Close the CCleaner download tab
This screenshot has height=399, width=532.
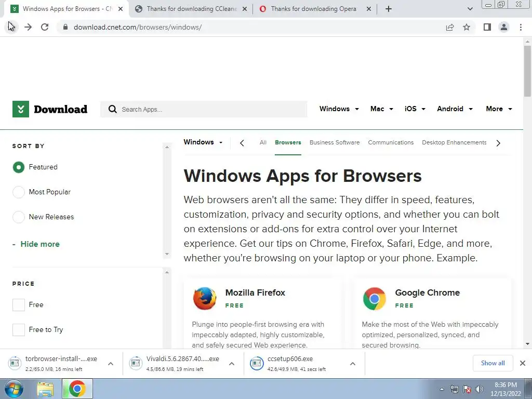tap(245, 9)
